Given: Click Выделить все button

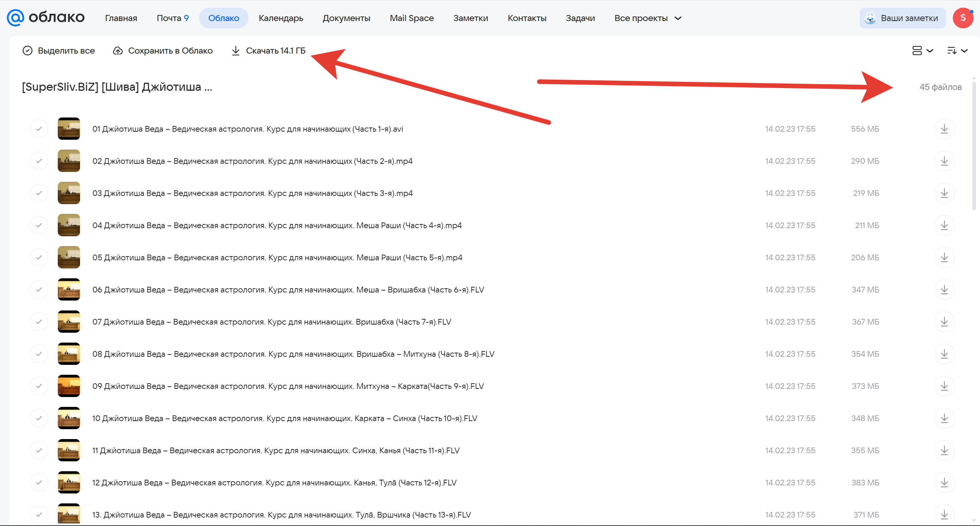Looking at the screenshot, I should [x=59, y=51].
